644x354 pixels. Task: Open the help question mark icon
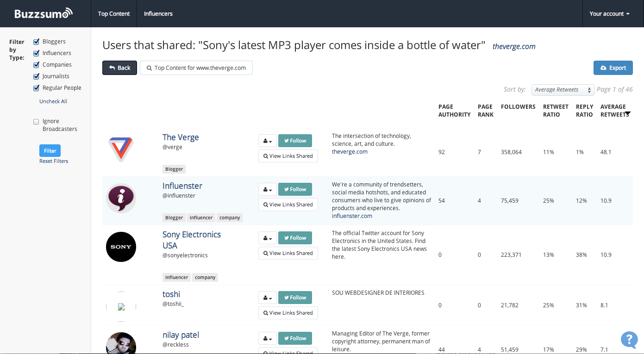pyautogui.click(x=629, y=340)
